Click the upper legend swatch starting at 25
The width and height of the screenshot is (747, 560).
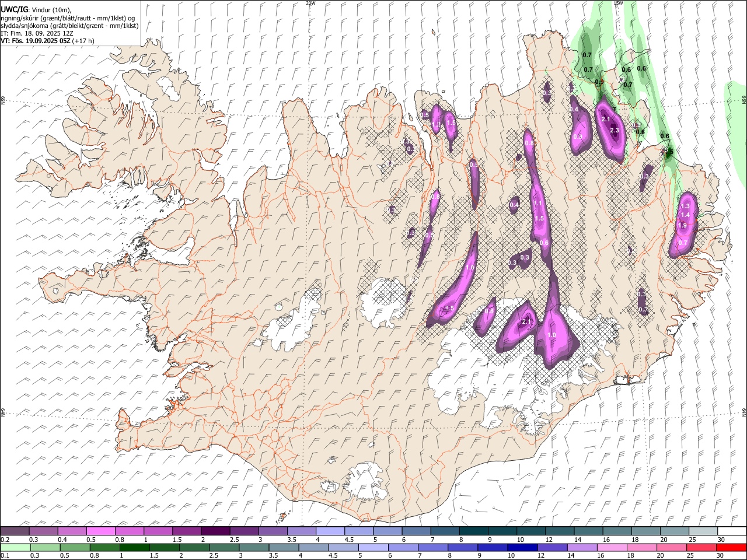tap(702, 531)
